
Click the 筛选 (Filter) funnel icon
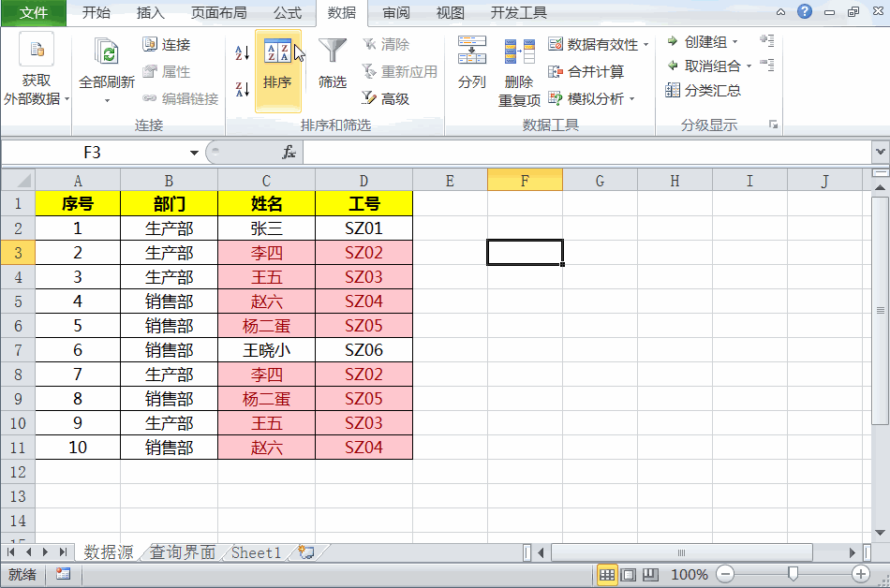point(332,51)
